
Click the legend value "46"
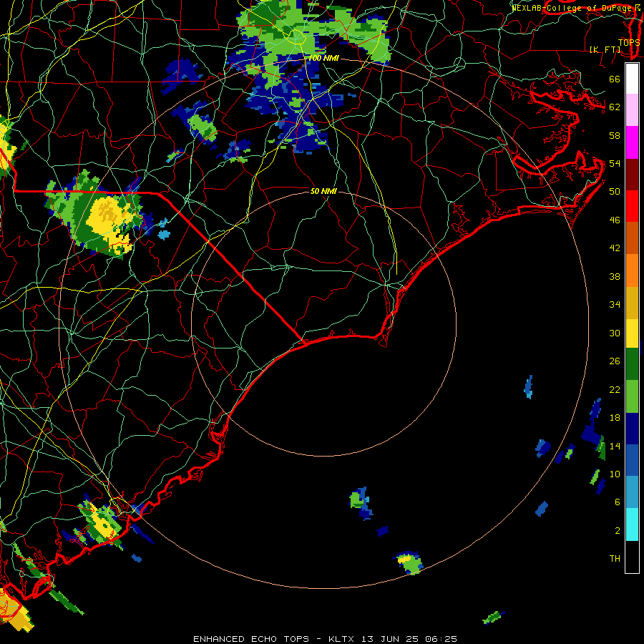click(615, 220)
